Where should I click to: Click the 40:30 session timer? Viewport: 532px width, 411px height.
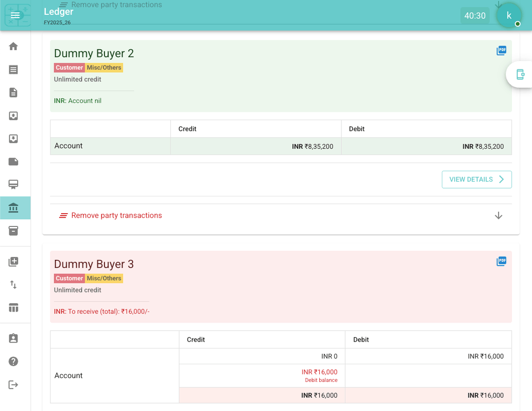click(475, 16)
